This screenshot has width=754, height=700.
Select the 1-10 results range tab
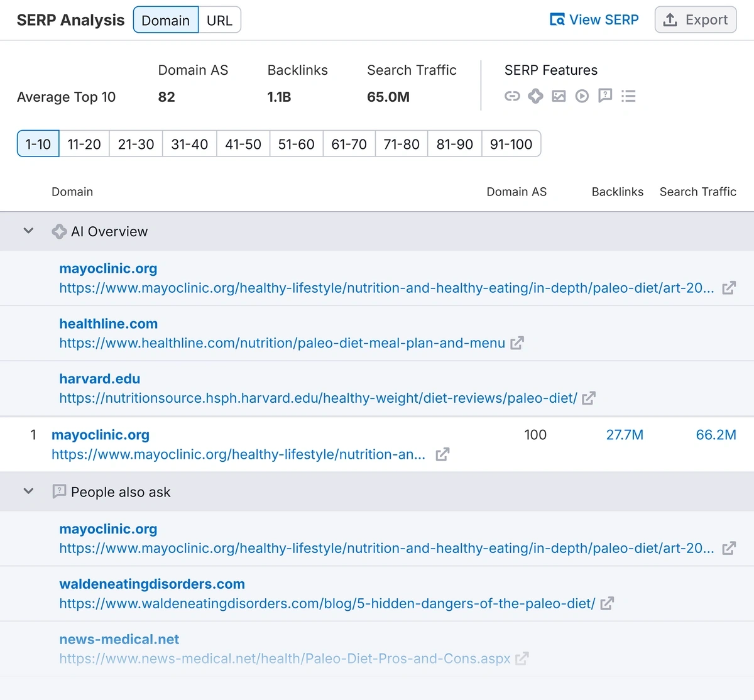coord(38,144)
